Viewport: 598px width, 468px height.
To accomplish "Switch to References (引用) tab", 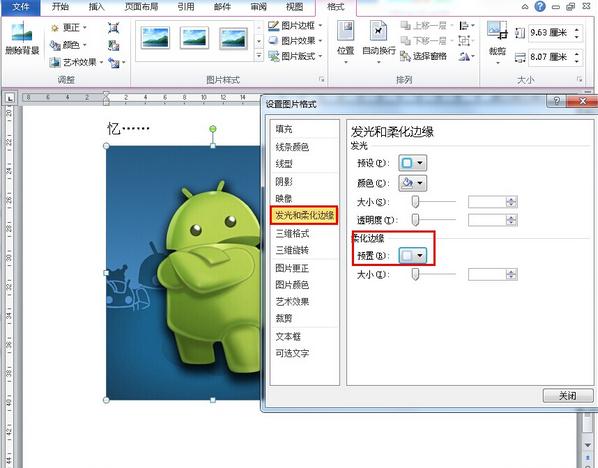I will click(186, 7).
